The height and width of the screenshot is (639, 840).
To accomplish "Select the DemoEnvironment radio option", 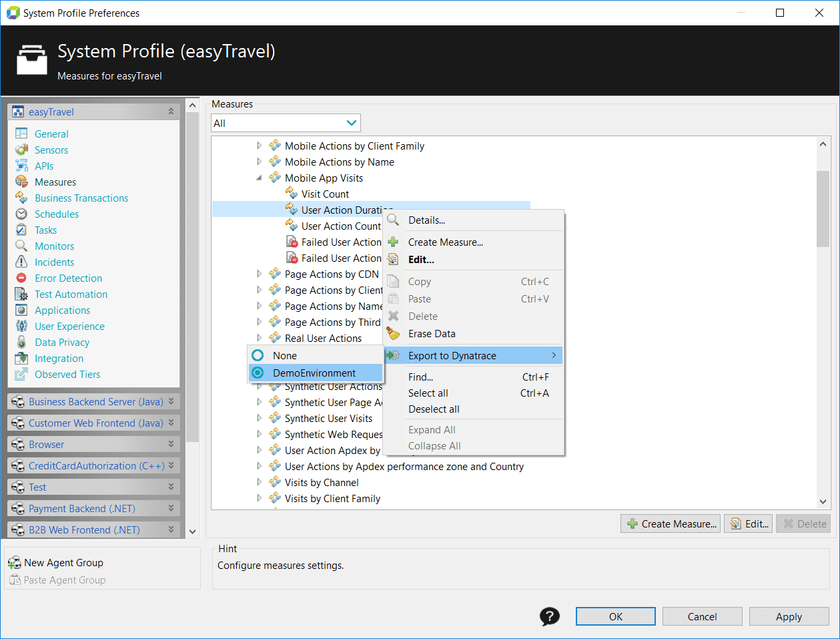I will [x=258, y=373].
